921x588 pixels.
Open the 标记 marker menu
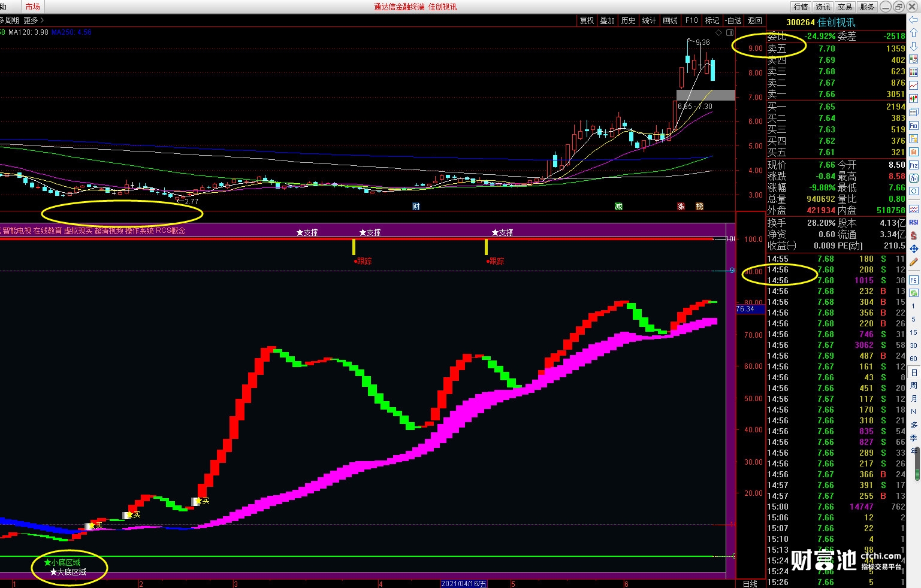tap(712, 20)
